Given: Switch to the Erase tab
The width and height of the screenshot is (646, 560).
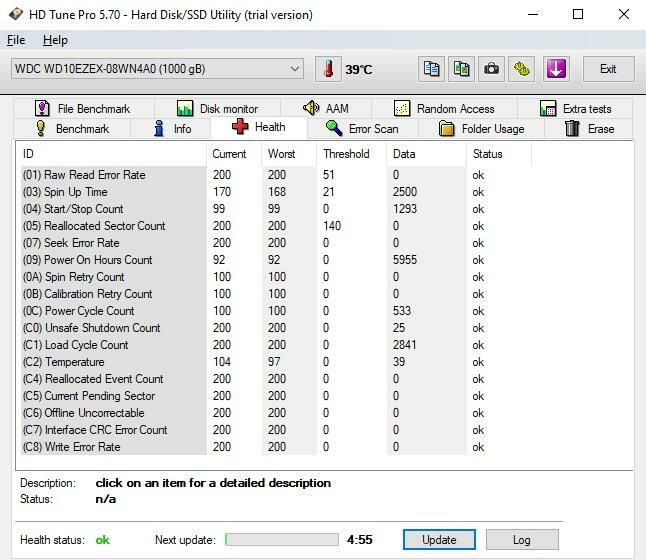Looking at the screenshot, I should pyautogui.click(x=589, y=129).
